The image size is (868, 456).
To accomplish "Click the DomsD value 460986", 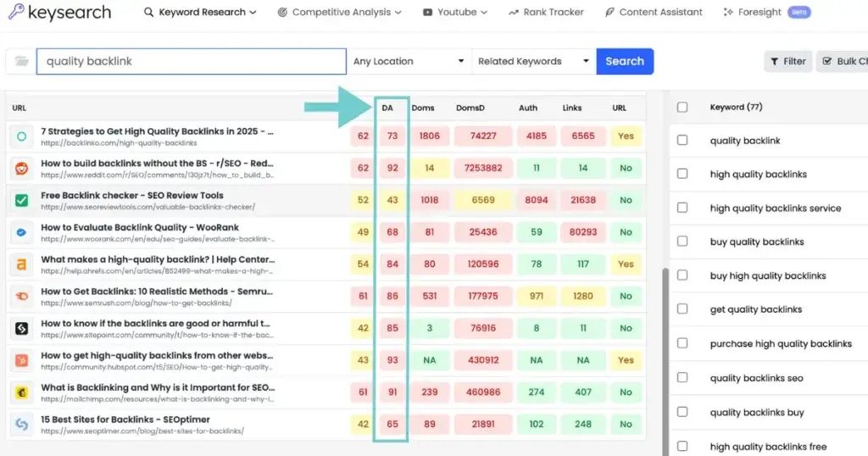I will tap(483, 392).
